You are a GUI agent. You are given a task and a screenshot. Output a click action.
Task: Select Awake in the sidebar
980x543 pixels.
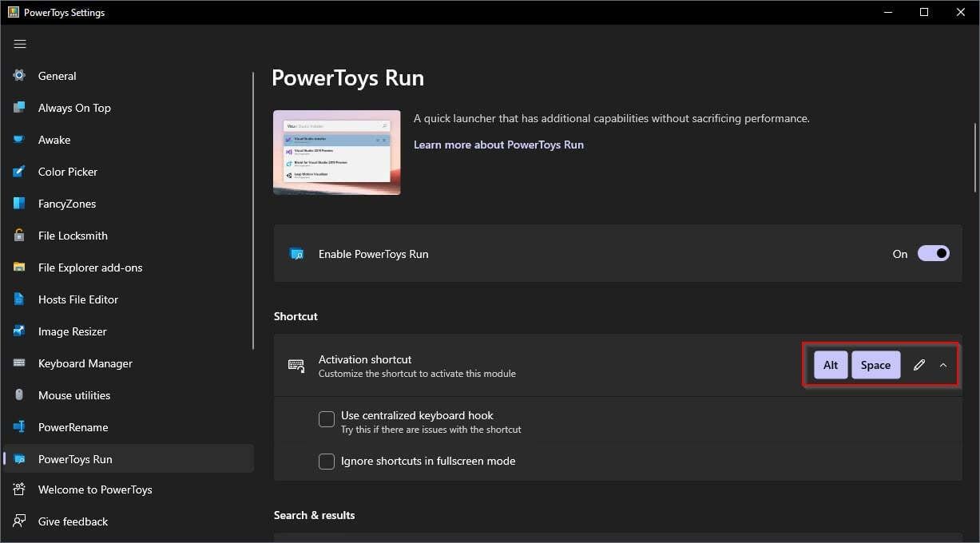pos(54,140)
